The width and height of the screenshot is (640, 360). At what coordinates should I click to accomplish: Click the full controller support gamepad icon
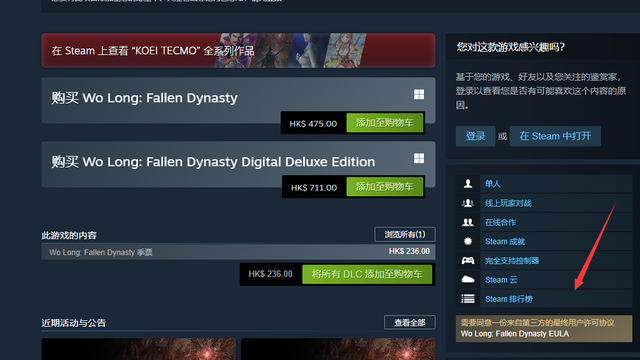click(468, 260)
